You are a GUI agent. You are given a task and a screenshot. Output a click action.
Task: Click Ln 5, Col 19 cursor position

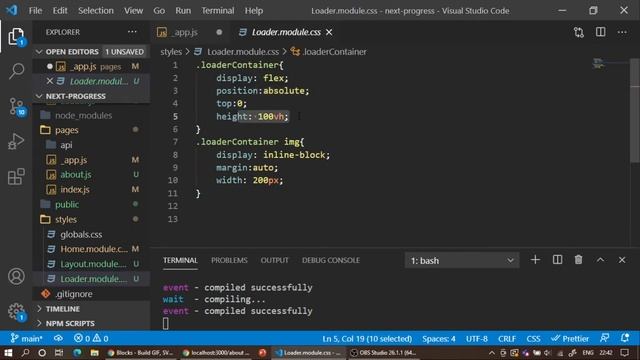367,338
